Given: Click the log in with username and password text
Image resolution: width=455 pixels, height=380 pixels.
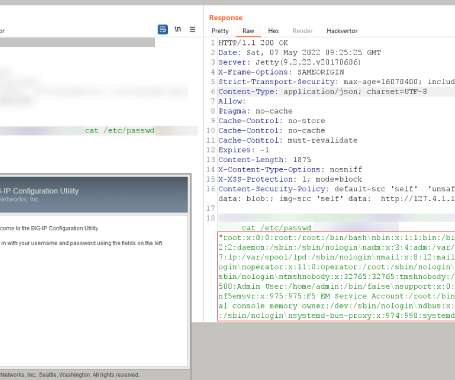Looking at the screenshot, I should tap(81, 243).
